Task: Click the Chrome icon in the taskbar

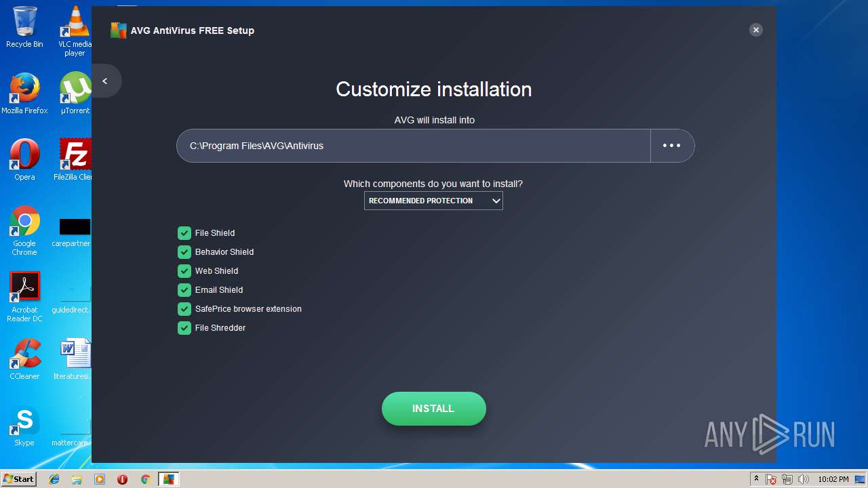Action: [x=145, y=479]
